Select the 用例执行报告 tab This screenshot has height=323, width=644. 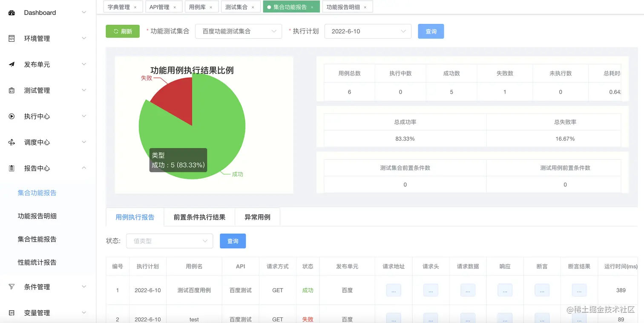[x=135, y=217]
